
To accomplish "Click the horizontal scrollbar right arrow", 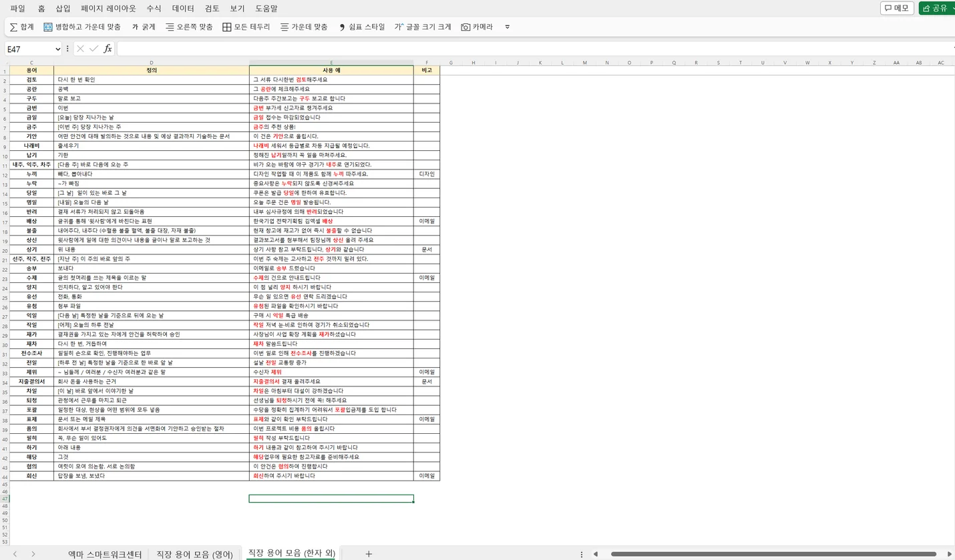I will (x=949, y=554).
